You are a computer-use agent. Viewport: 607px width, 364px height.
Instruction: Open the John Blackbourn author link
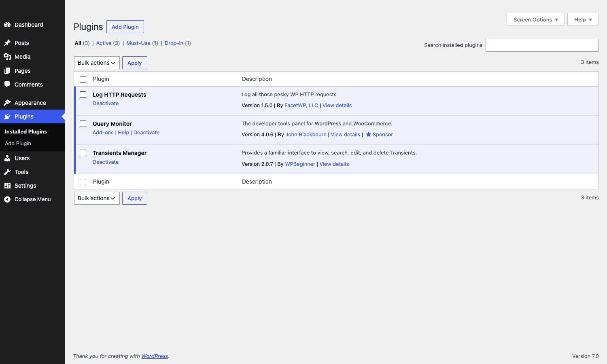(306, 134)
